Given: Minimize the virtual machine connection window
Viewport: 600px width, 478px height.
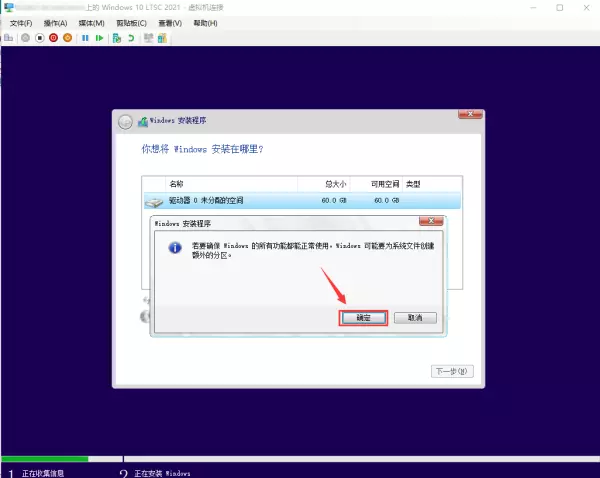Looking at the screenshot, I should (x=533, y=8).
